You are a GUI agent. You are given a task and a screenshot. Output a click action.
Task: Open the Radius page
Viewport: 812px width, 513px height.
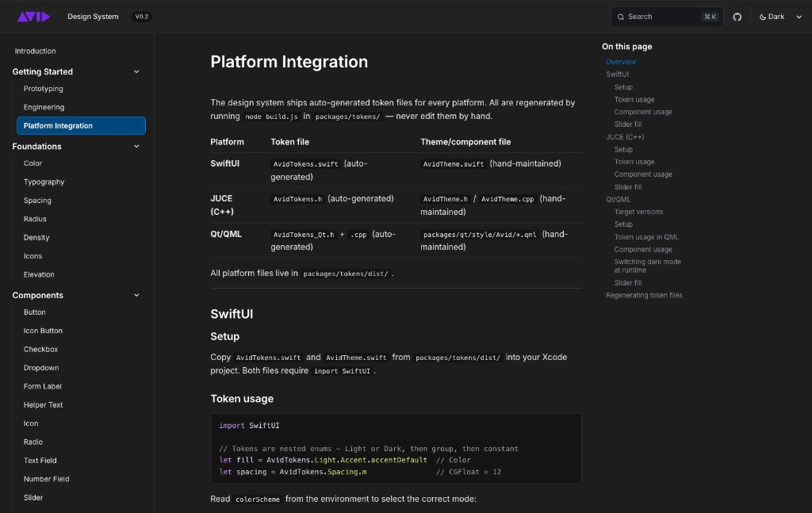click(x=35, y=219)
